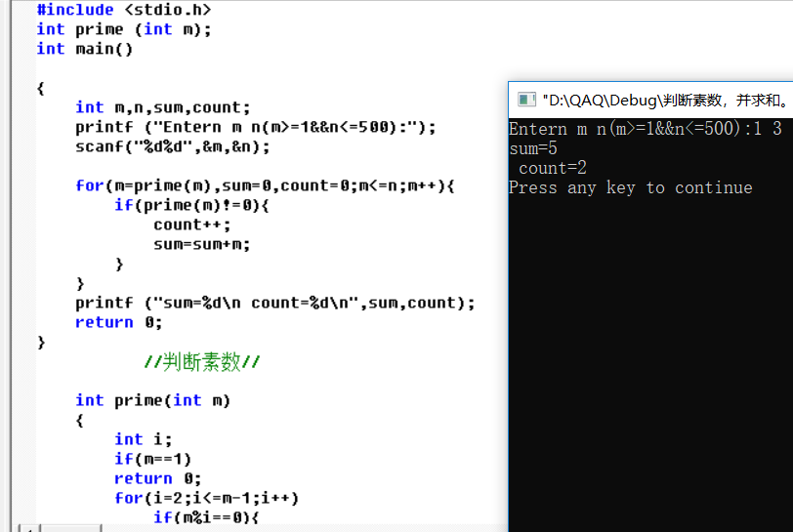
Task: Click the "int m,n,sum,count;" declaration line
Action: click(x=163, y=107)
